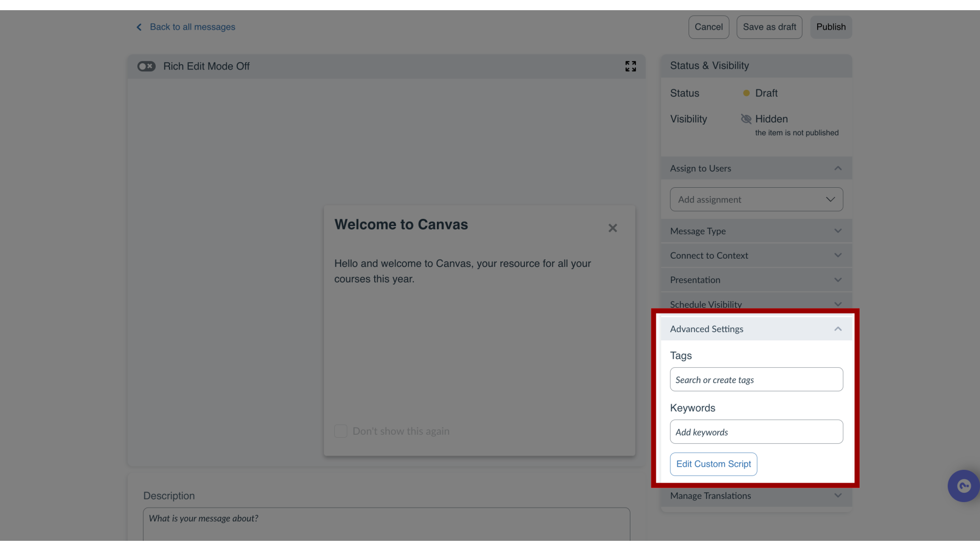
Task: Collapse the Advanced Settings section
Action: (756, 329)
